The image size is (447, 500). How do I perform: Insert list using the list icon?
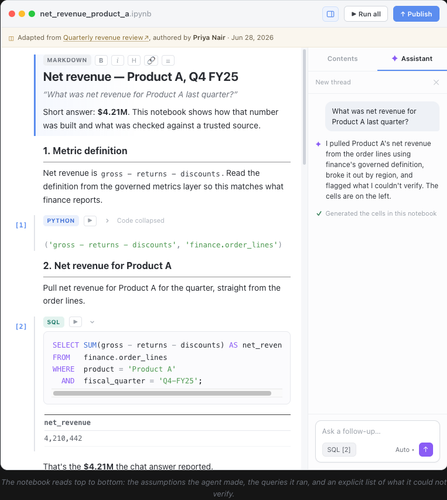[x=168, y=60]
